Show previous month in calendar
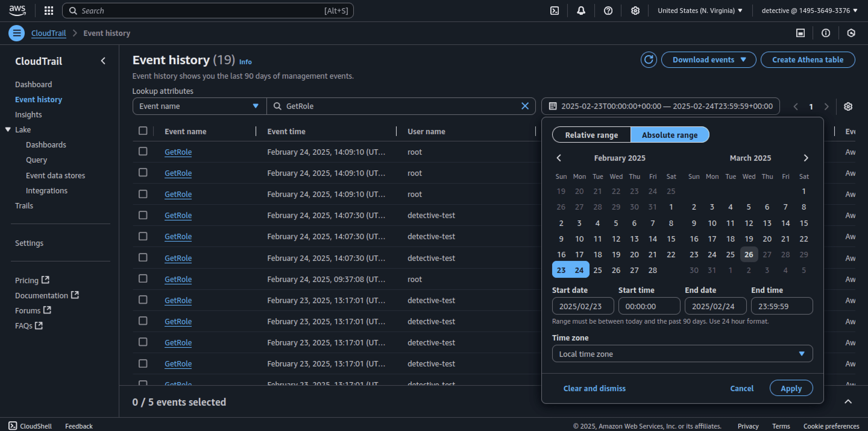The image size is (868, 431). tap(559, 158)
